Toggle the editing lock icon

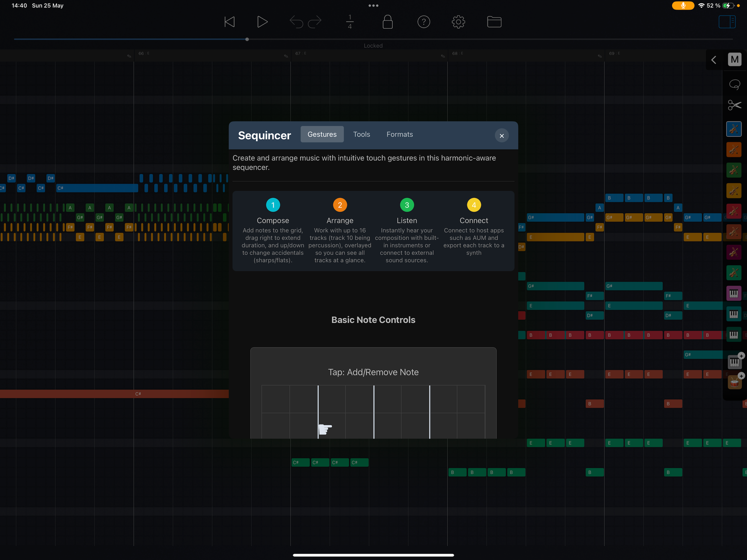[x=388, y=22]
